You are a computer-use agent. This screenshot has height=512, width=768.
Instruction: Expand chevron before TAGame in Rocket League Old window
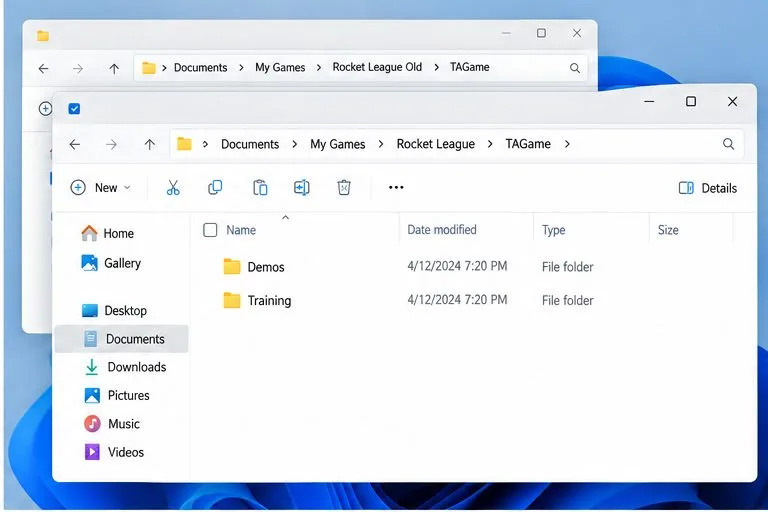coord(436,68)
